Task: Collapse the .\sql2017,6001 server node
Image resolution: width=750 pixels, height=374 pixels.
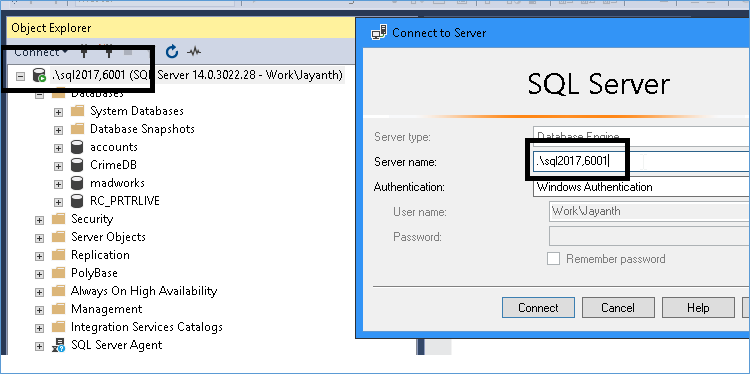Action: (x=20, y=76)
